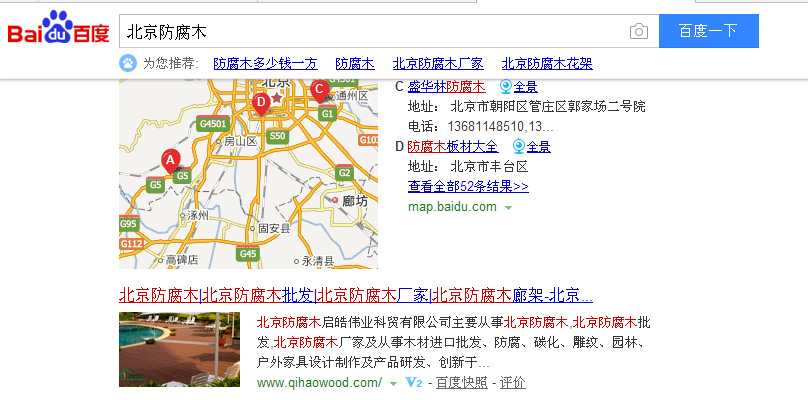Click the V2 verification badge
This screenshot has width=808, height=400.
pyautogui.click(x=414, y=382)
